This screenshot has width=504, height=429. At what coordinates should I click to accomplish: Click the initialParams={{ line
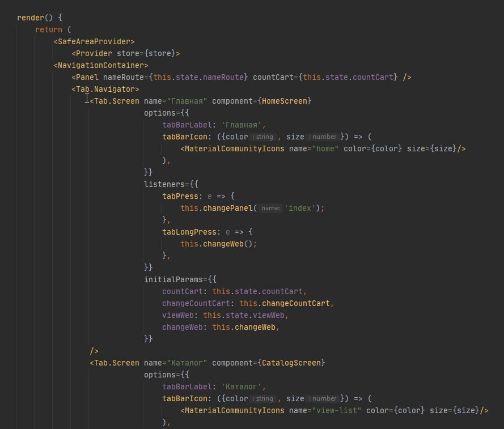click(x=180, y=279)
